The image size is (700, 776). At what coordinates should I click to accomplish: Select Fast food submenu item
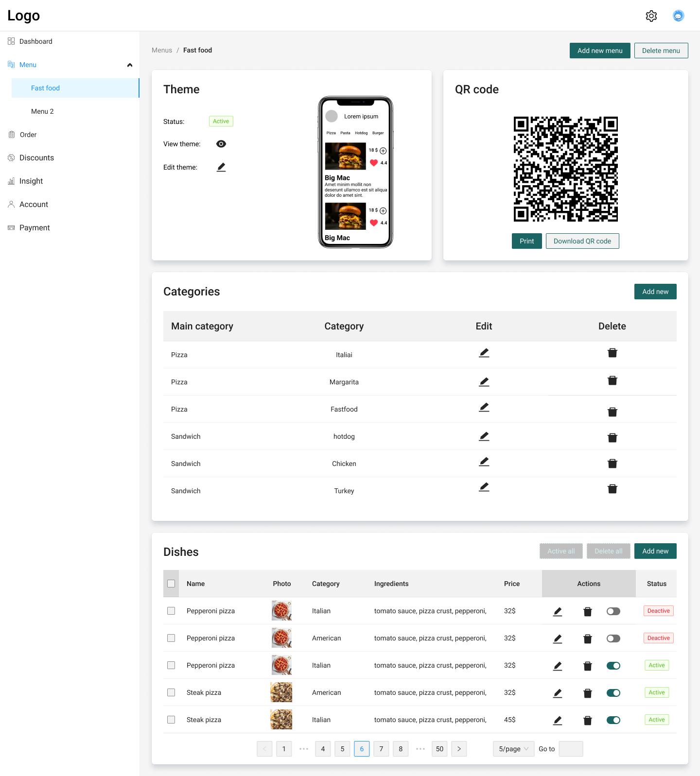tap(75, 88)
